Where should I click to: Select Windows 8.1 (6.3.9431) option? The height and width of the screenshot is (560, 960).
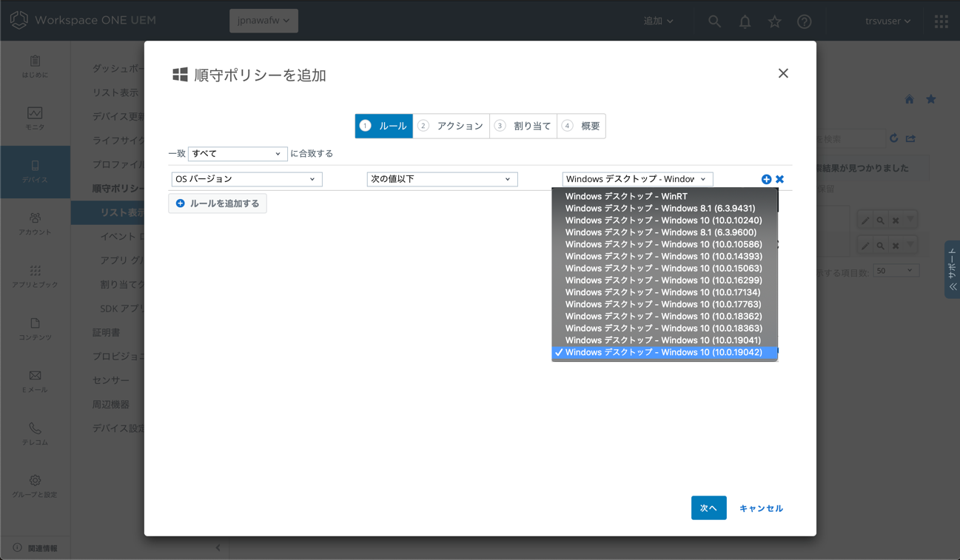(664, 209)
